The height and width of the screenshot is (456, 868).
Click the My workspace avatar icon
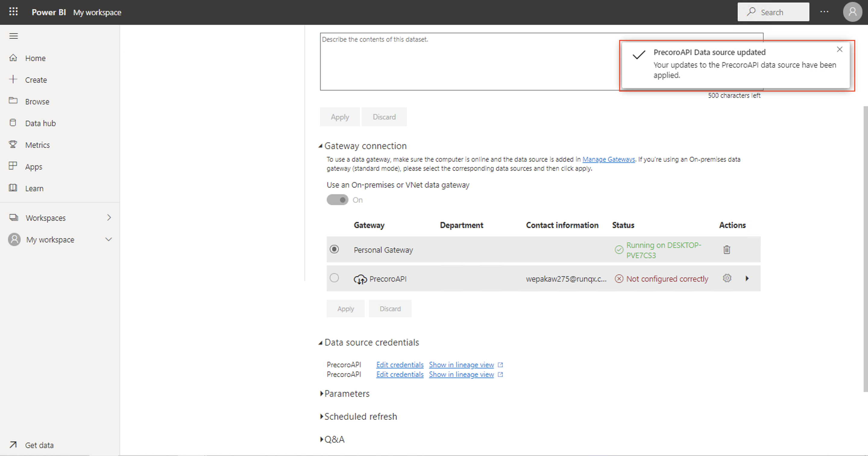pyautogui.click(x=14, y=239)
